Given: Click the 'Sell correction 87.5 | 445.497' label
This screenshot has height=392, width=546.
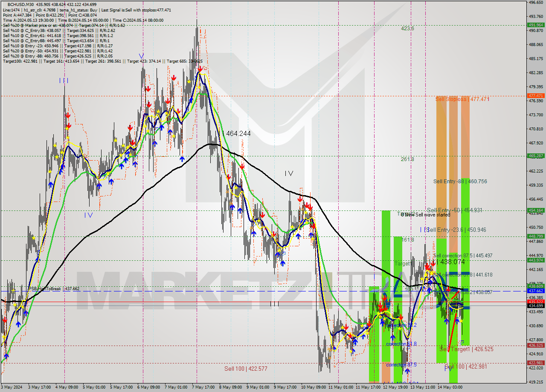Looking at the screenshot, I should 463,256.
